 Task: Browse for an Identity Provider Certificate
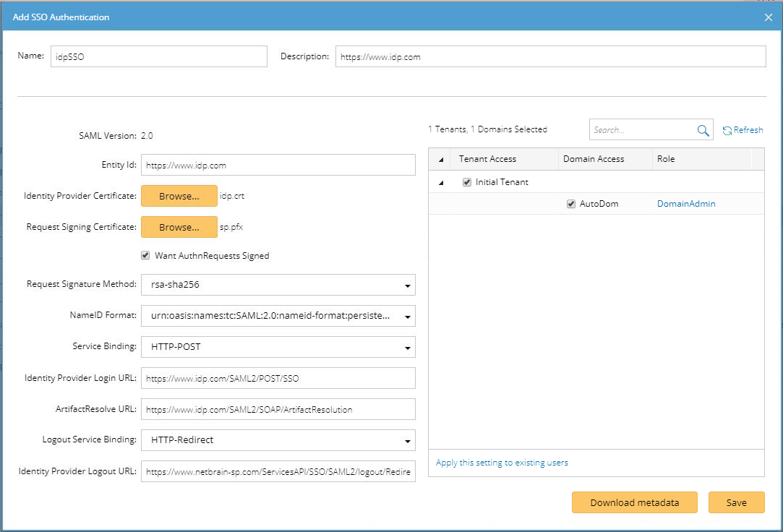click(179, 196)
